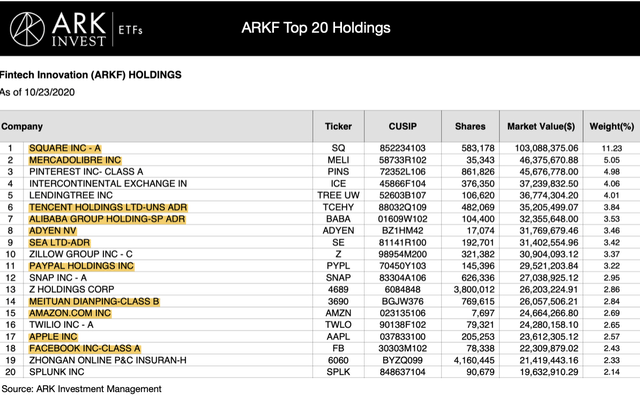Click the Source: ARK Investment Management text

pyautogui.click(x=82, y=389)
